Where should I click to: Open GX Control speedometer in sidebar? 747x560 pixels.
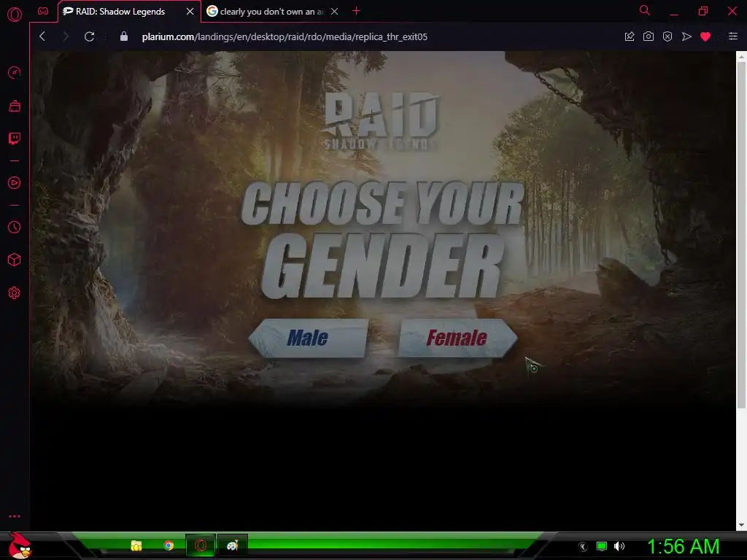pos(15,72)
